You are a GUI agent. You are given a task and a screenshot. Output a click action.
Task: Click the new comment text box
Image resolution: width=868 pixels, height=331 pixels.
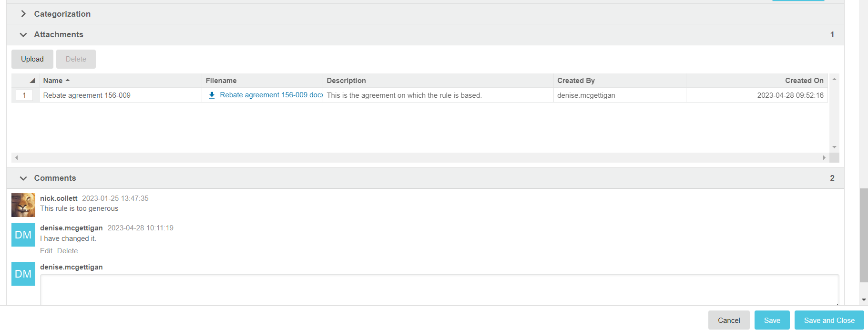(439, 290)
